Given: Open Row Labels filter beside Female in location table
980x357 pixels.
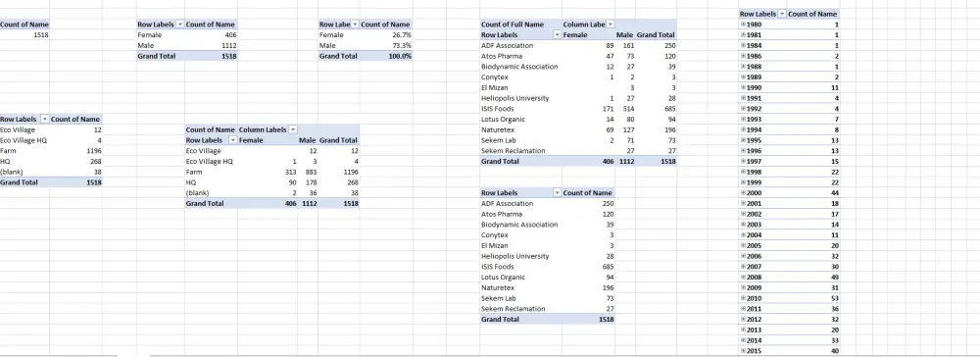Looking at the screenshot, I should tap(233, 140).
